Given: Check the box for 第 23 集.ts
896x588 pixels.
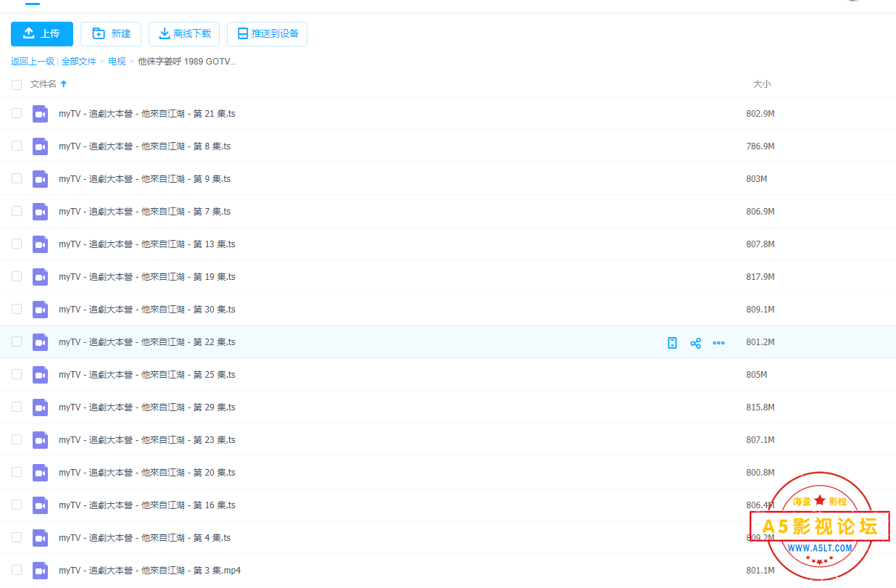Looking at the screenshot, I should coord(17,439).
